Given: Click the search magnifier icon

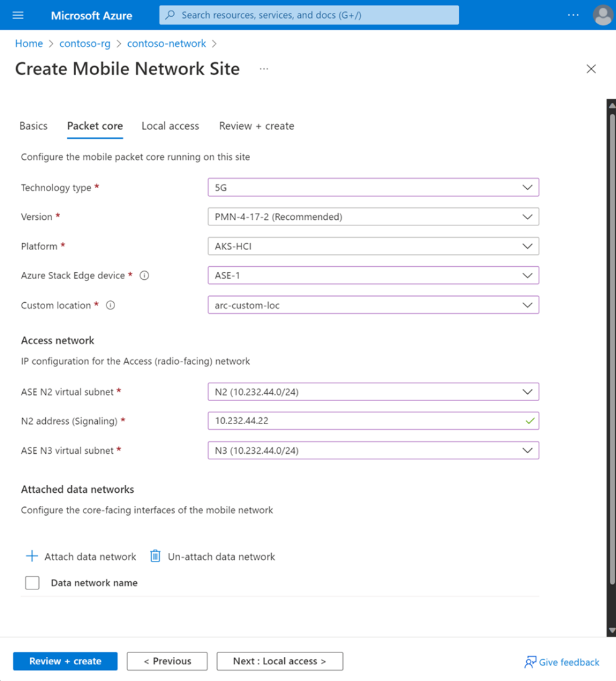Looking at the screenshot, I should [170, 15].
